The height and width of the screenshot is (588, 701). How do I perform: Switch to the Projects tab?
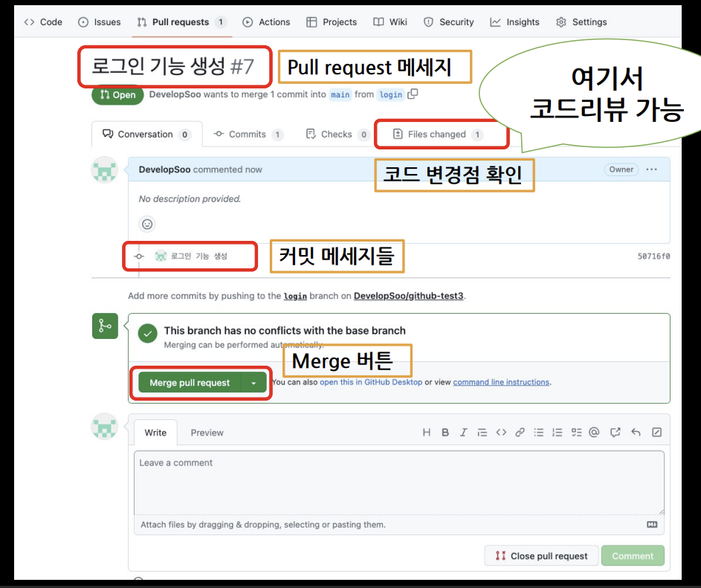click(x=332, y=22)
